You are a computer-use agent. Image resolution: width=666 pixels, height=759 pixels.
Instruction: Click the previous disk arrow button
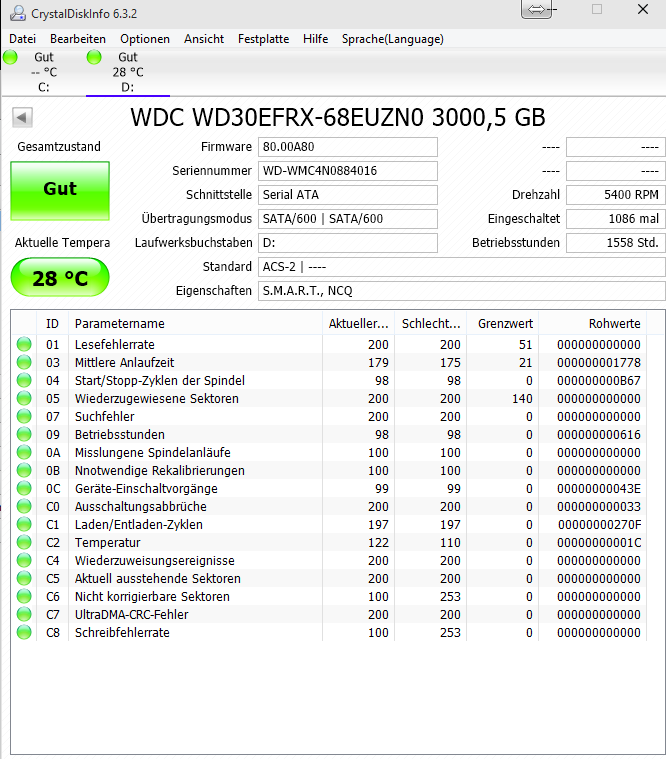click(x=22, y=117)
